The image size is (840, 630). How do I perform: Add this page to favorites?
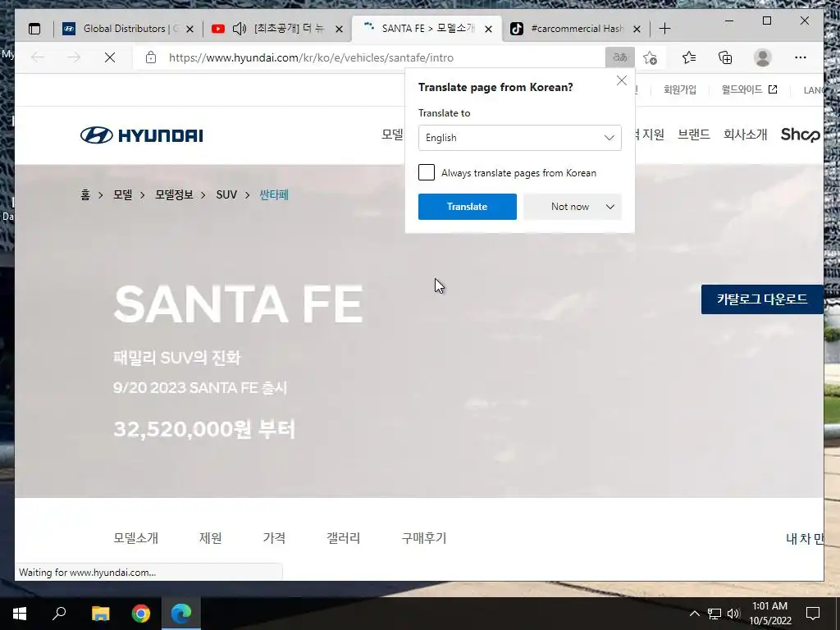[x=651, y=57]
